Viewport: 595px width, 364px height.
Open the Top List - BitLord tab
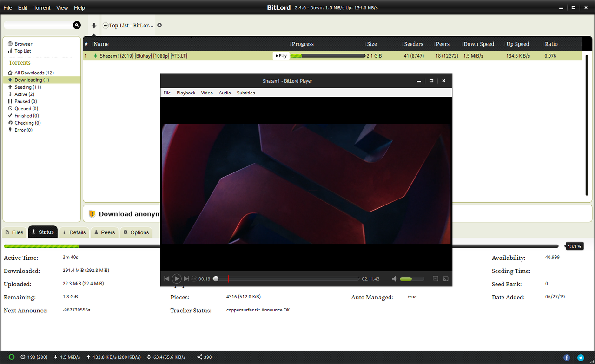coord(128,26)
